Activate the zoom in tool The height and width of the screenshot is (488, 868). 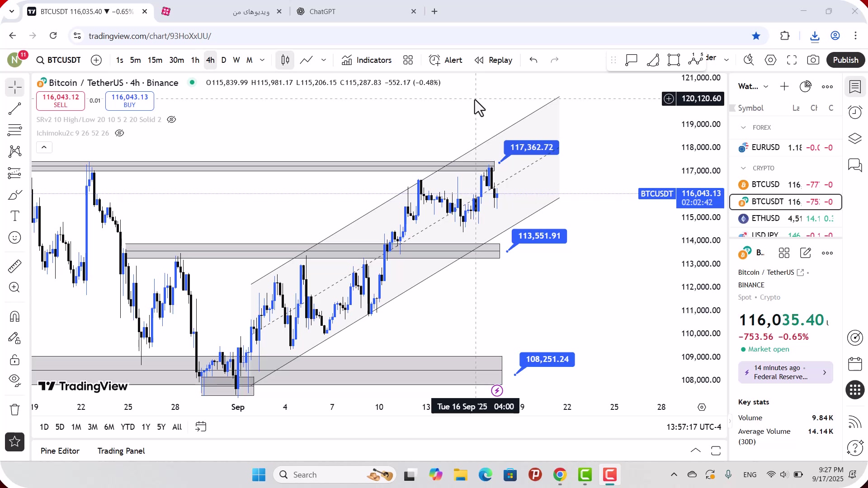tap(15, 287)
